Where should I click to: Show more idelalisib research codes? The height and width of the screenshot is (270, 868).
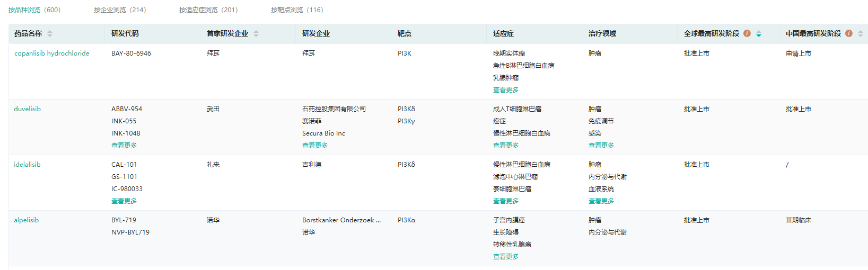pyautogui.click(x=124, y=201)
